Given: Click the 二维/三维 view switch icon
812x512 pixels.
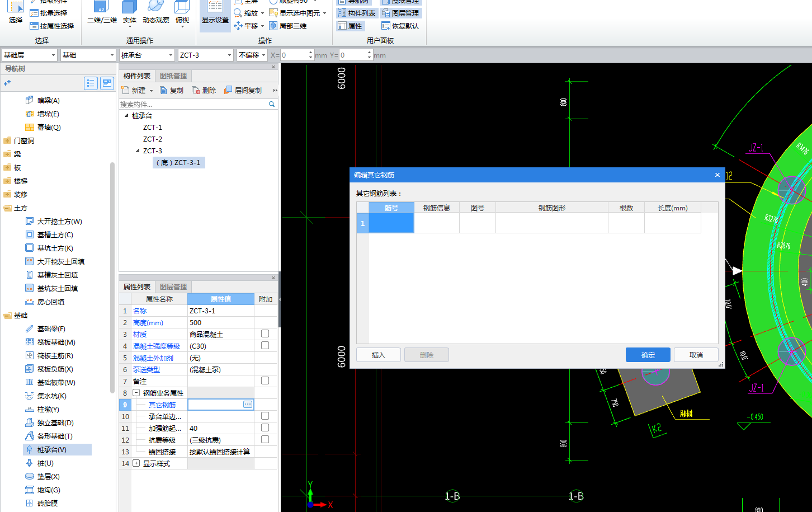Looking at the screenshot, I should (101, 7).
